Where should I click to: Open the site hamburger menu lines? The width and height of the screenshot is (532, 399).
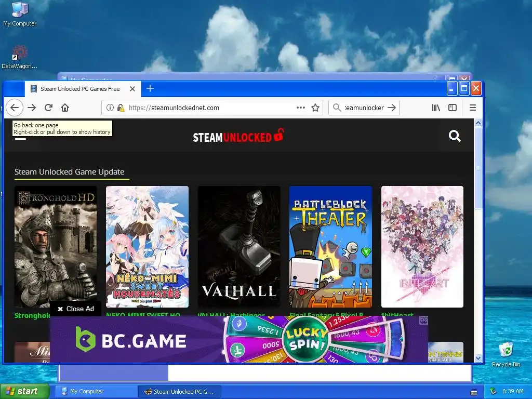pyautogui.click(x=20, y=138)
